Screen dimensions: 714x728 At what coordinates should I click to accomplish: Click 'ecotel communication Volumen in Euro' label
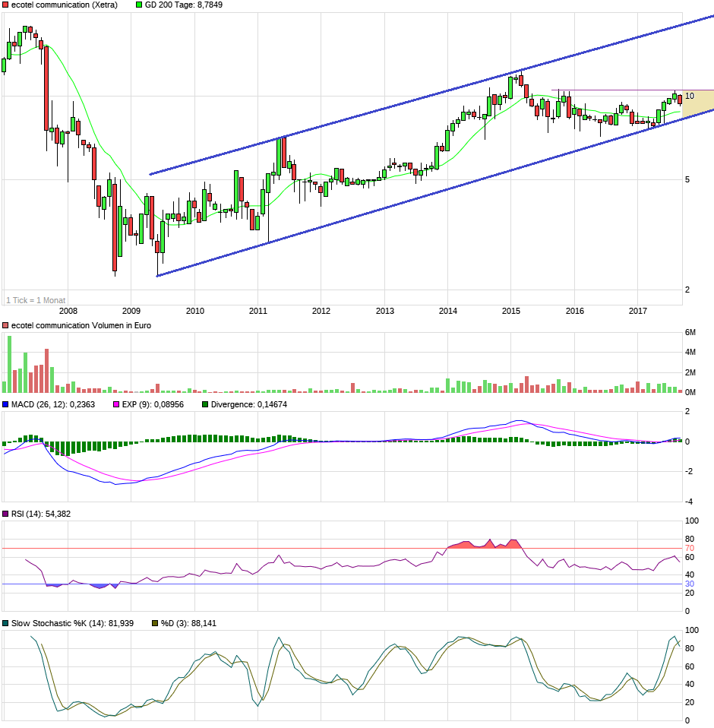[81, 325]
